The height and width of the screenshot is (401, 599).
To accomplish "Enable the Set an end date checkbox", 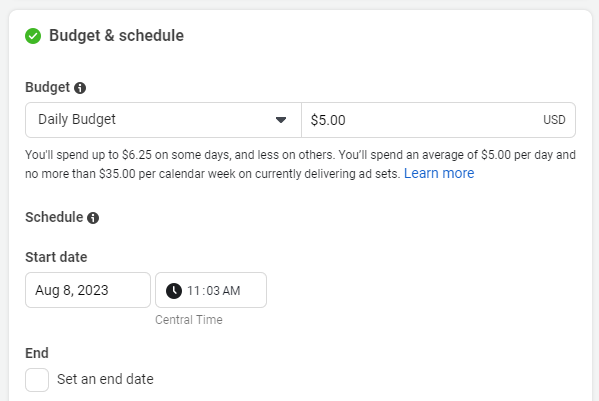I will click(37, 380).
